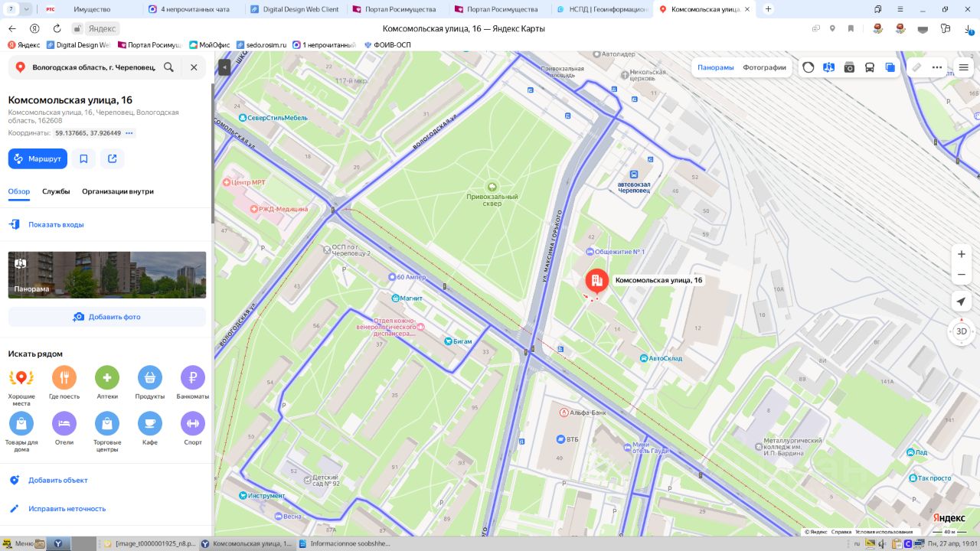Search nearby Аптеки

tap(107, 383)
